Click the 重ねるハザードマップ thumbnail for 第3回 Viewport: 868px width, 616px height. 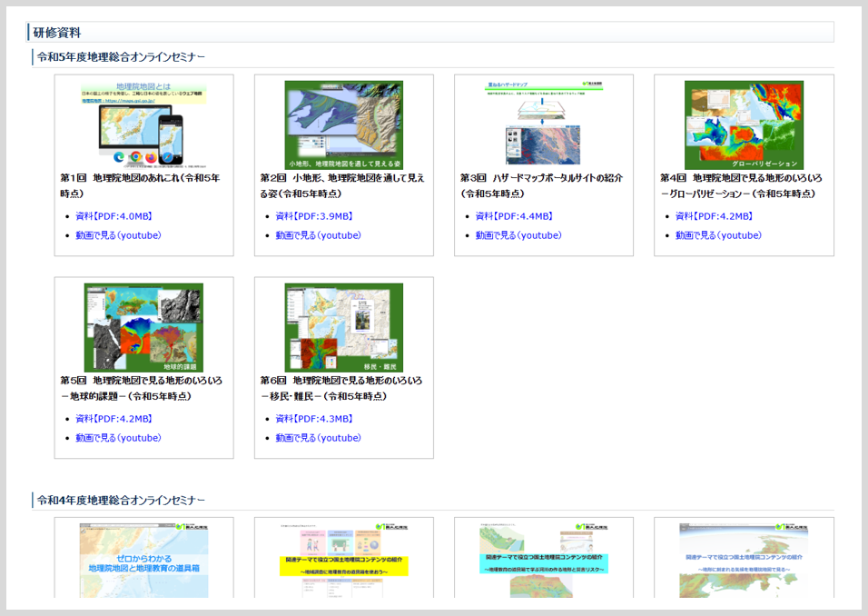pyautogui.click(x=544, y=124)
